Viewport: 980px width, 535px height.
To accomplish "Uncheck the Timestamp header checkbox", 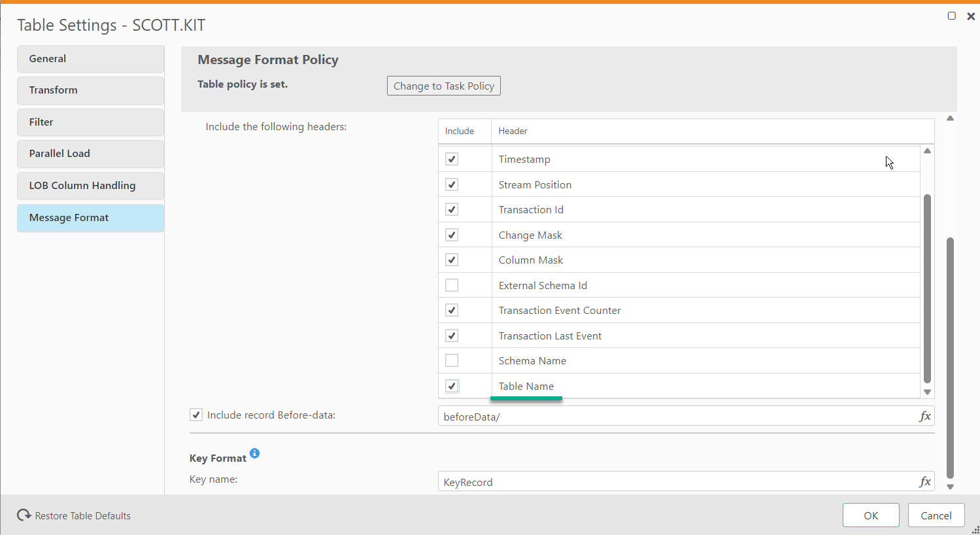I will pyautogui.click(x=452, y=159).
